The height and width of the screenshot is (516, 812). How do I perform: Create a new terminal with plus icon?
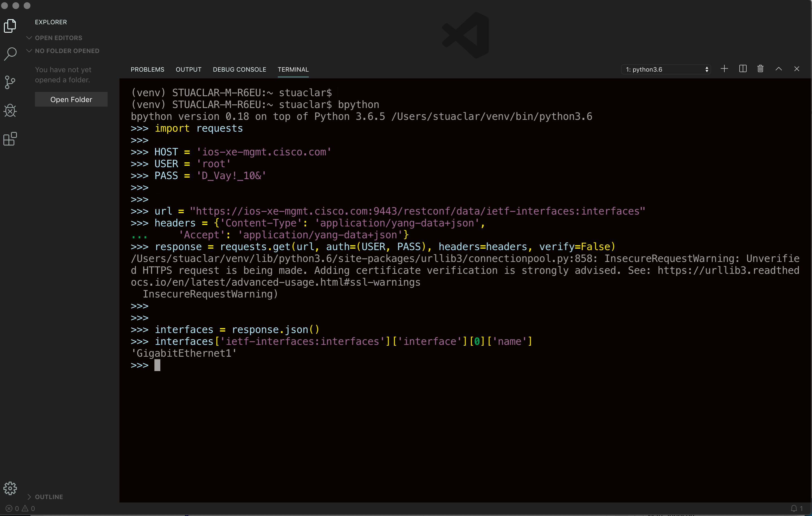[724, 69]
